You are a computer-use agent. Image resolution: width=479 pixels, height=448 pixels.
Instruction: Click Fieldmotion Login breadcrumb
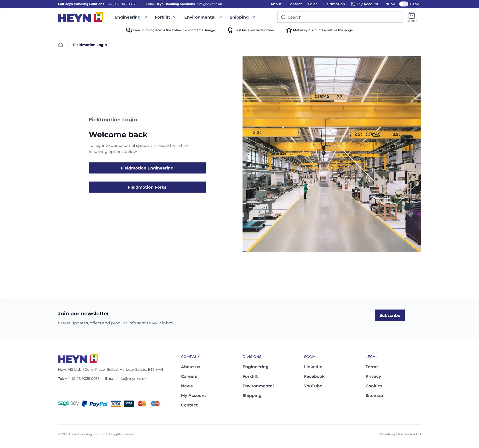point(90,45)
